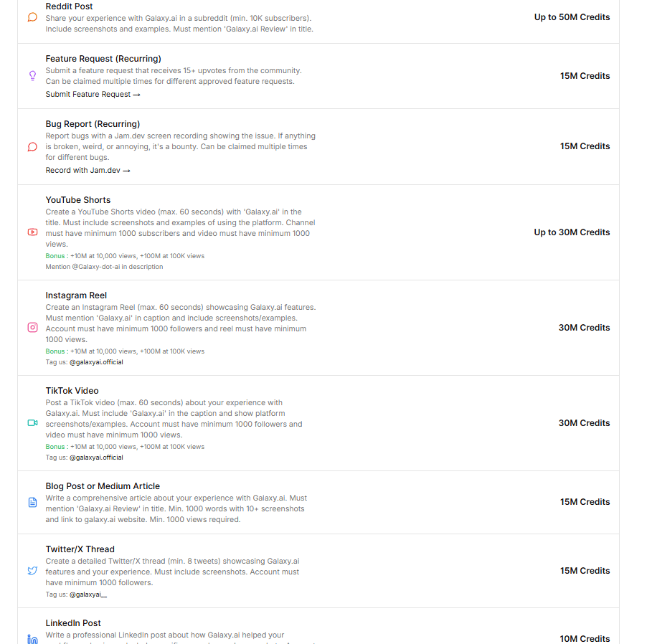Click the Feature Request lightbulb icon
Screen dimensions: 647x644
(32, 75)
